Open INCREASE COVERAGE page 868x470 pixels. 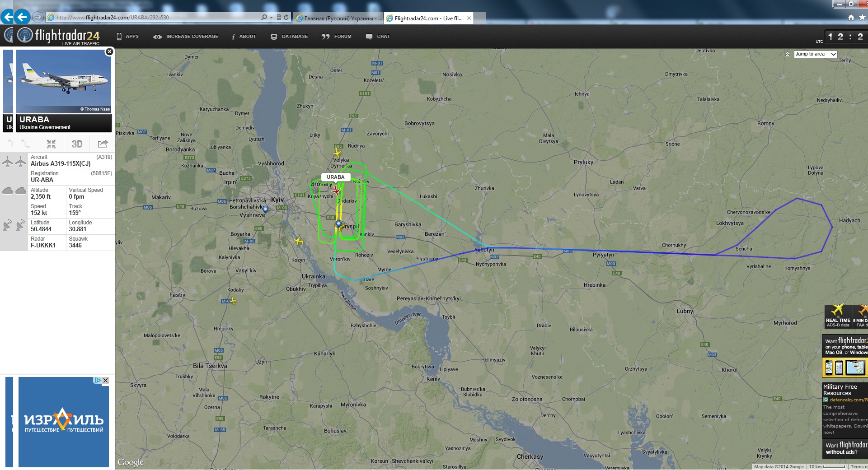pos(186,37)
